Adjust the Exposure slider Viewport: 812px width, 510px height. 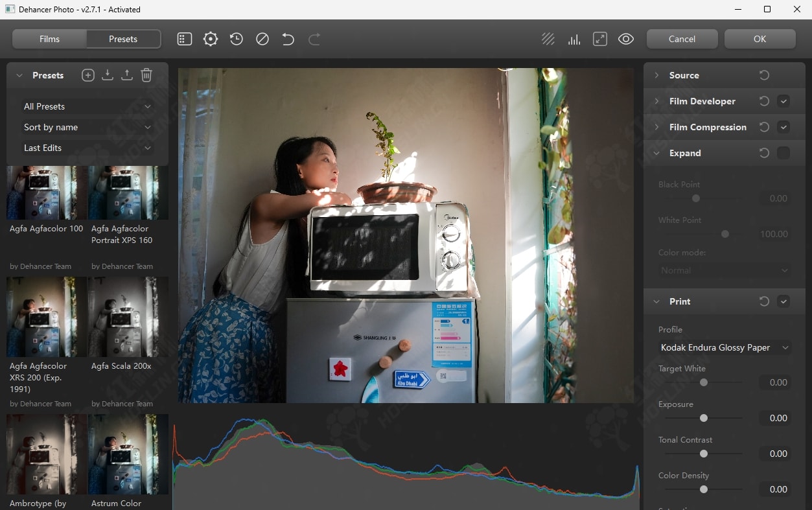pos(704,418)
